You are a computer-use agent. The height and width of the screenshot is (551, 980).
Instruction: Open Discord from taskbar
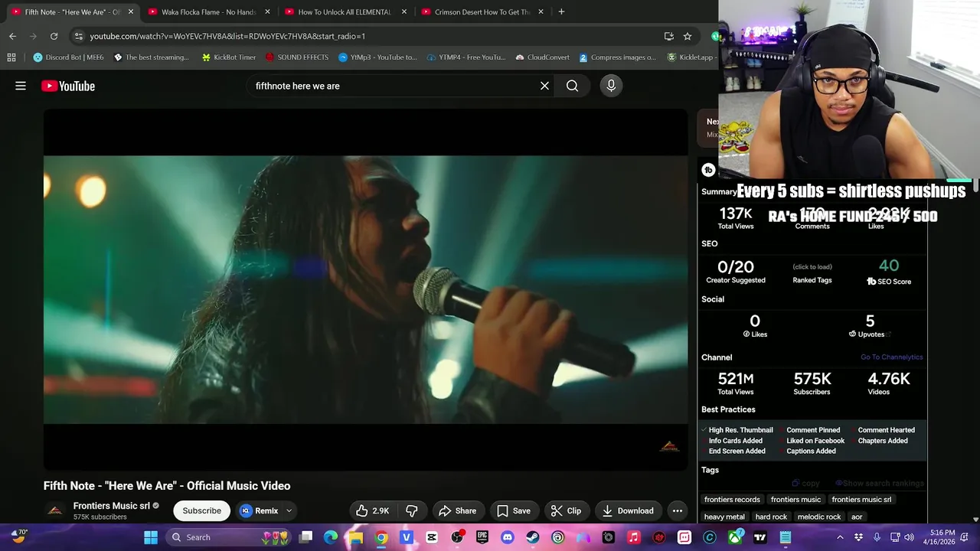tap(507, 537)
